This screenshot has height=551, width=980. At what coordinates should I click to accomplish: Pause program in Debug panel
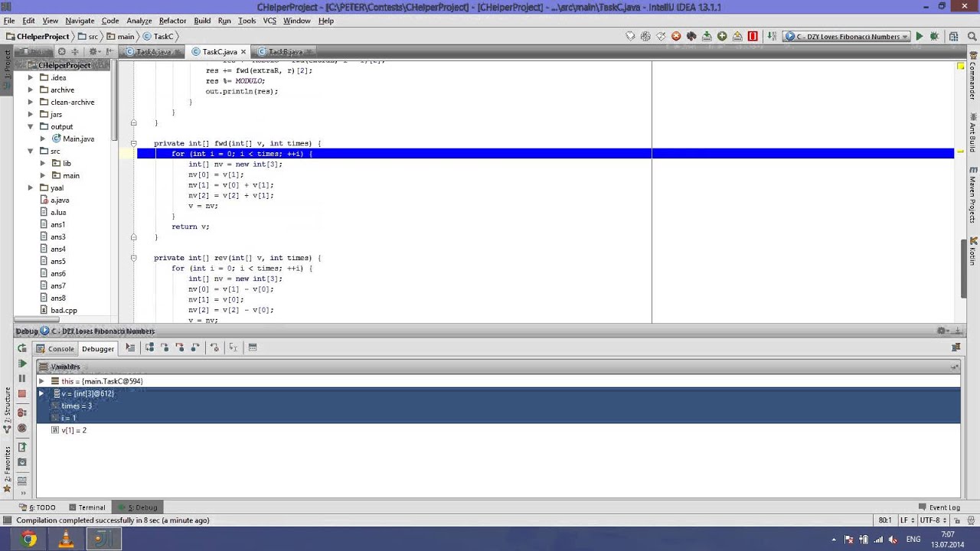(x=22, y=379)
